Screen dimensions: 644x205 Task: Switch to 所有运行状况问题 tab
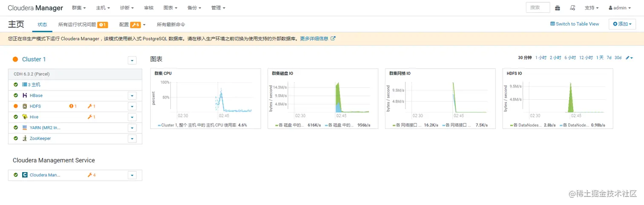(83, 25)
